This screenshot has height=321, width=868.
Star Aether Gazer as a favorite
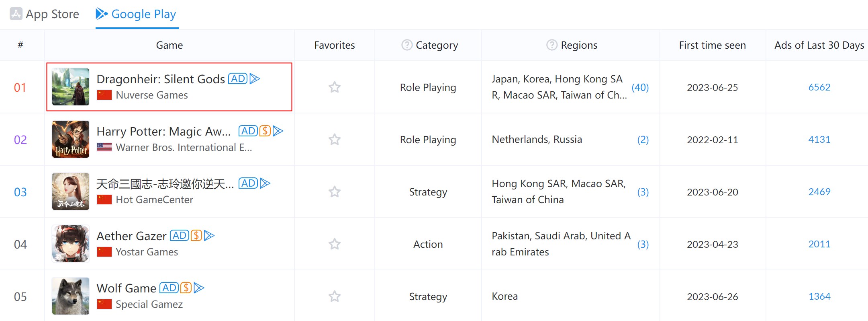click(335, 244)
